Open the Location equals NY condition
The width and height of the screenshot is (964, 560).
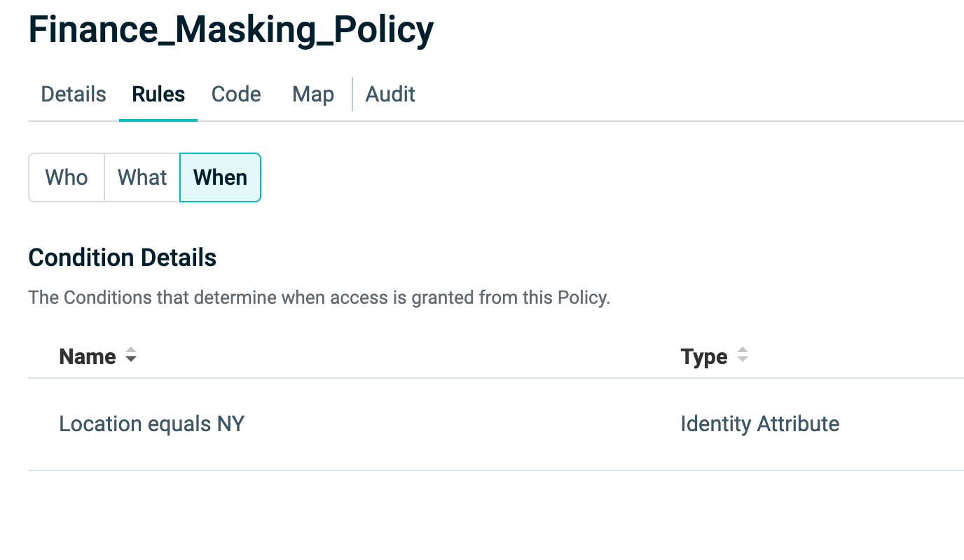151,424
